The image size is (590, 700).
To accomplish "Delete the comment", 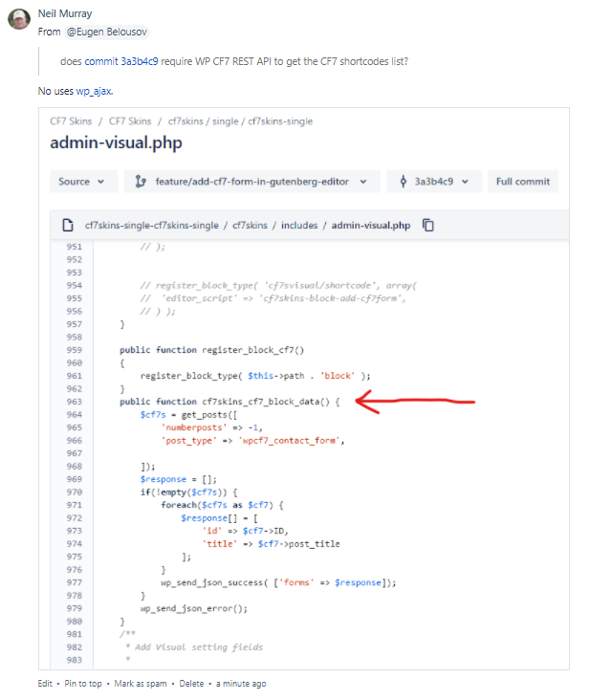I will tap(192, 684).
